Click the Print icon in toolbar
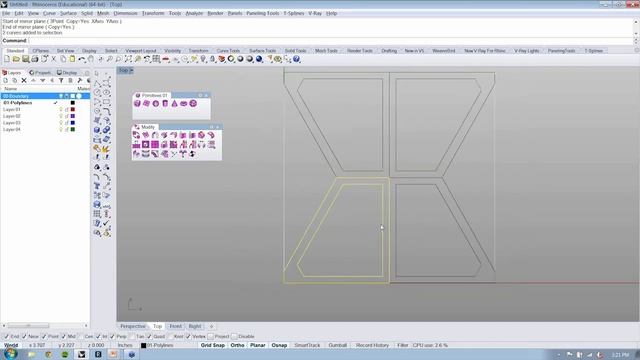 [x=35, y=59]
